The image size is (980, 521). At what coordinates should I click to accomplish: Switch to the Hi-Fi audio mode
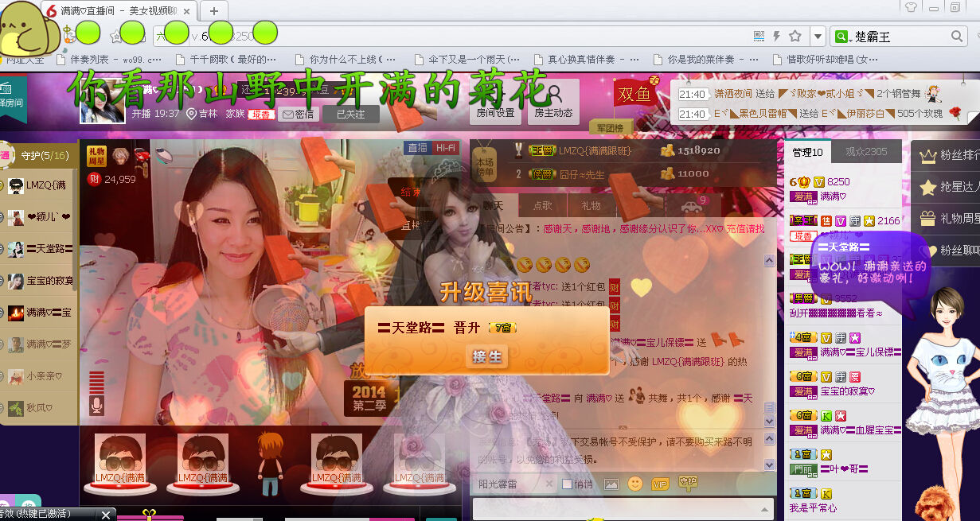(x=445, y=147)
